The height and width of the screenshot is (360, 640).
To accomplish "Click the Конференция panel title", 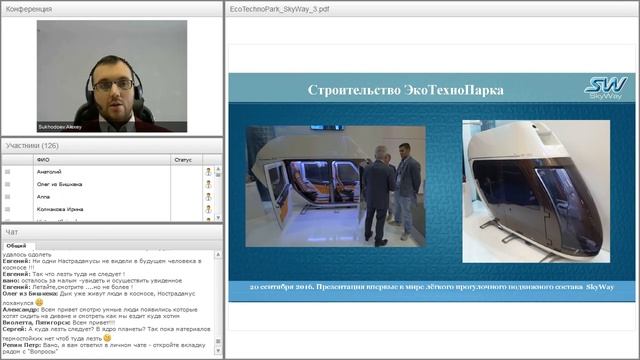I will click(x=29, y=9).
